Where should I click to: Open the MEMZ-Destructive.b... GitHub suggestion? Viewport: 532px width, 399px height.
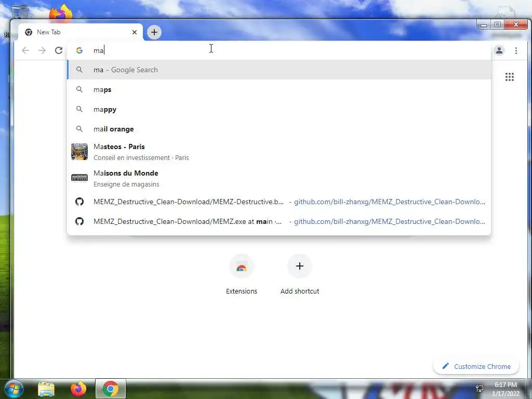click(x=279, y=202)
